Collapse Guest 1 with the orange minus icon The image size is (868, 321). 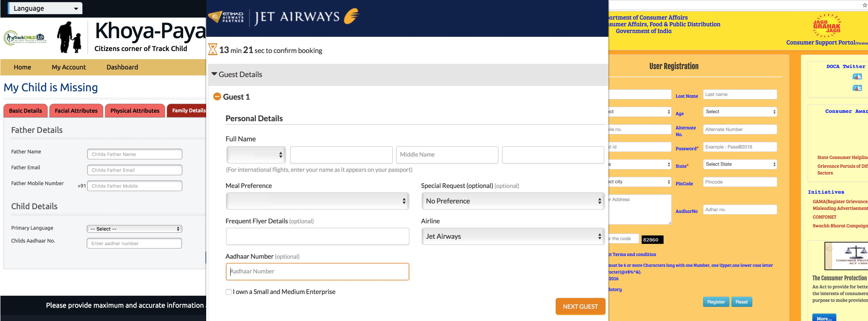pyautogui.click(x=217, y=97)
